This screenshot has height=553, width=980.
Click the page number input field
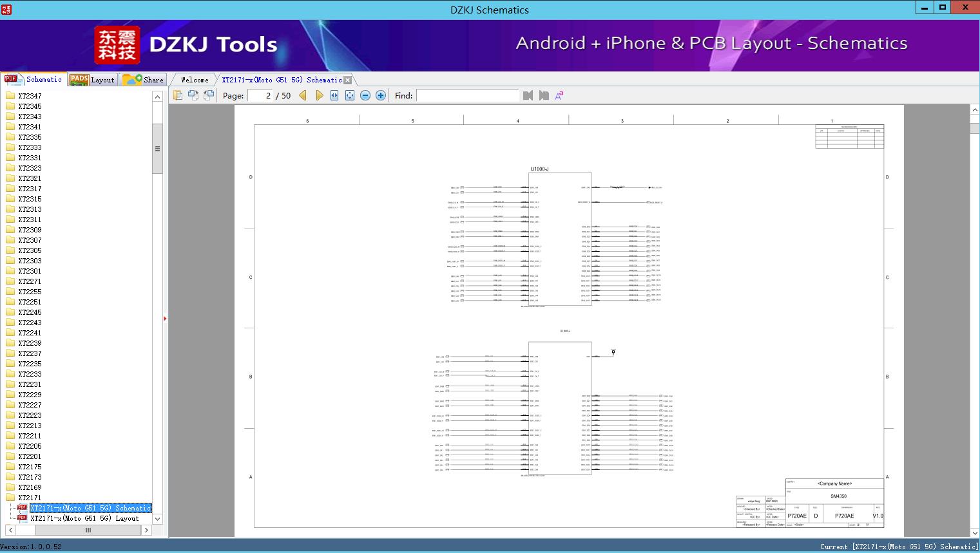(260, 95)
